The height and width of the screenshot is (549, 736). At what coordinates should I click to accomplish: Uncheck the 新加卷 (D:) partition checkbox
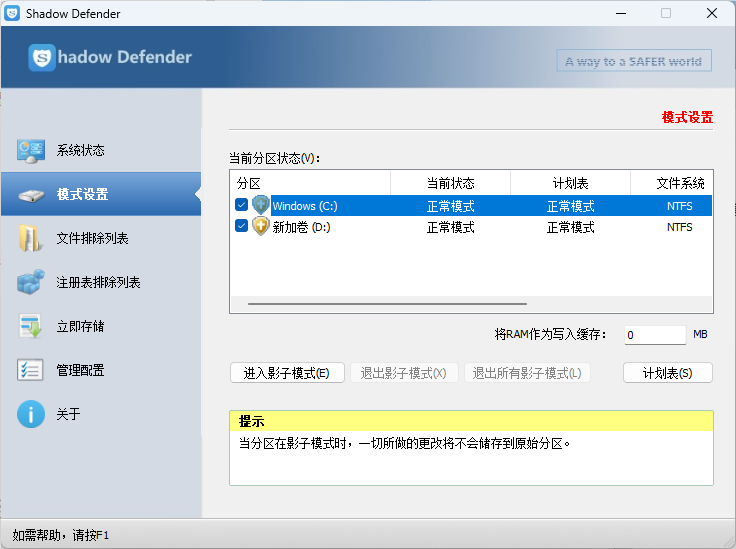pyautogui.click(x=242, y=226)
